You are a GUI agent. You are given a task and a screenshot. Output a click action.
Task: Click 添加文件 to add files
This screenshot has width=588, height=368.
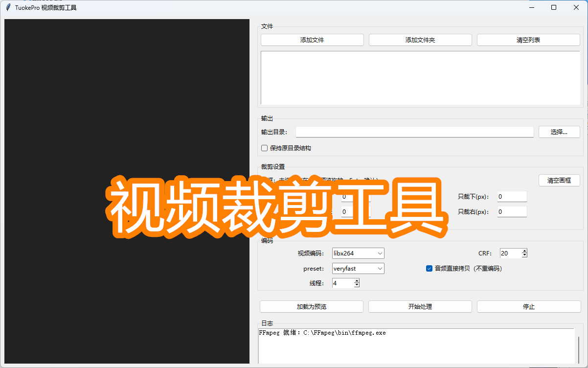(312, 40)
